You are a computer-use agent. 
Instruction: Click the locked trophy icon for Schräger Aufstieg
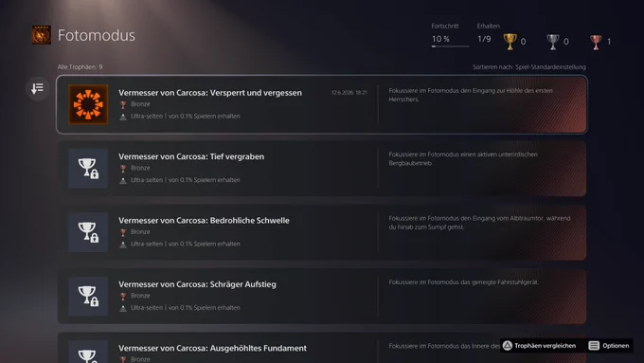pyautogui.click(x=88, y=296)
